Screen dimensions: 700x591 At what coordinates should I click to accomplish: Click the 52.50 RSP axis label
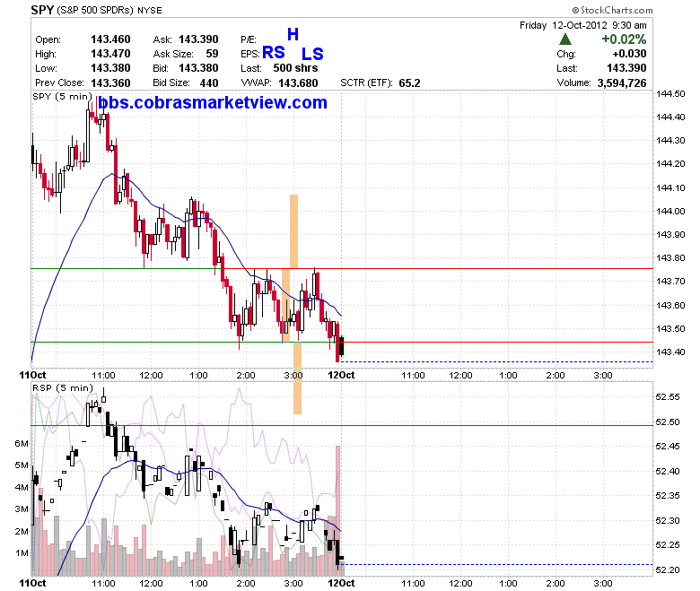click(x=668, y=422)
